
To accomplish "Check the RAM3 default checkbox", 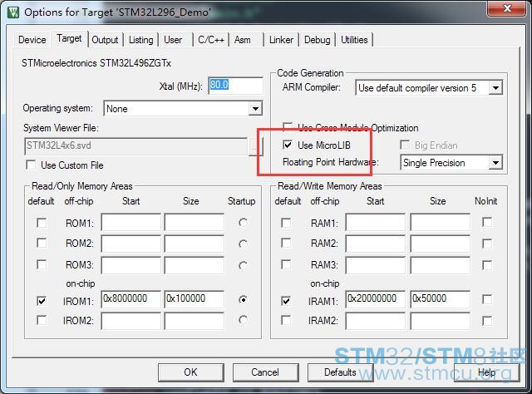I will click(x=286, y=264).
